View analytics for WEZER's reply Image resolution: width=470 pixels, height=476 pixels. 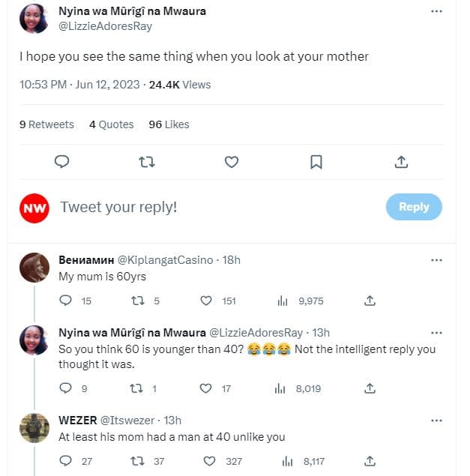tap(283, 461)
